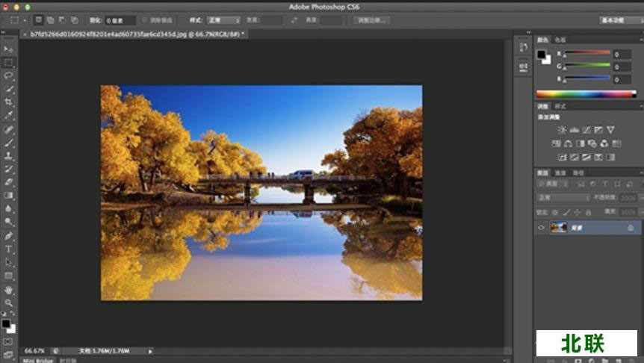This screenshot has width=644, height=363.
Task: Add a Brightness/Contrast adjustment
Action: [562, 130]
